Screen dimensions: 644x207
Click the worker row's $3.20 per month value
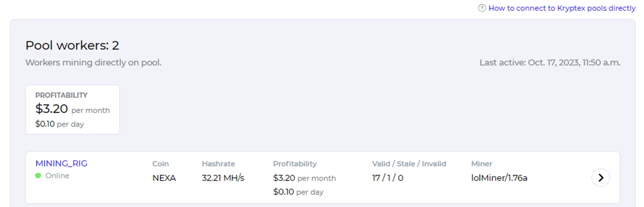304,178
